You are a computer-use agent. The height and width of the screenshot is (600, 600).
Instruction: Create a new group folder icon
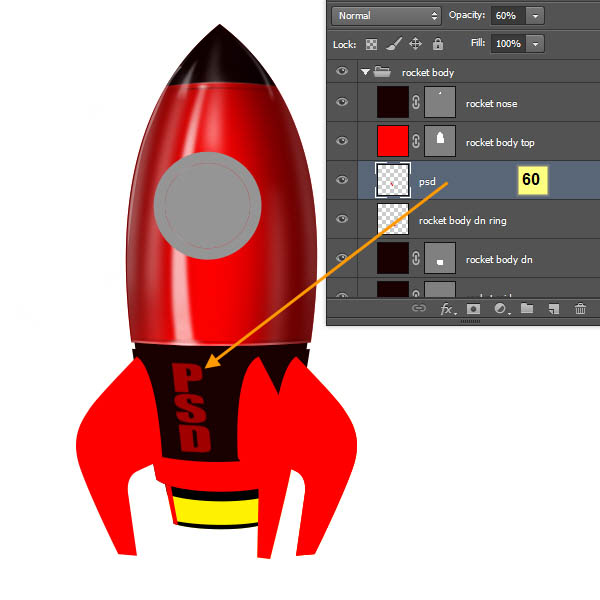tap(527, 309)
